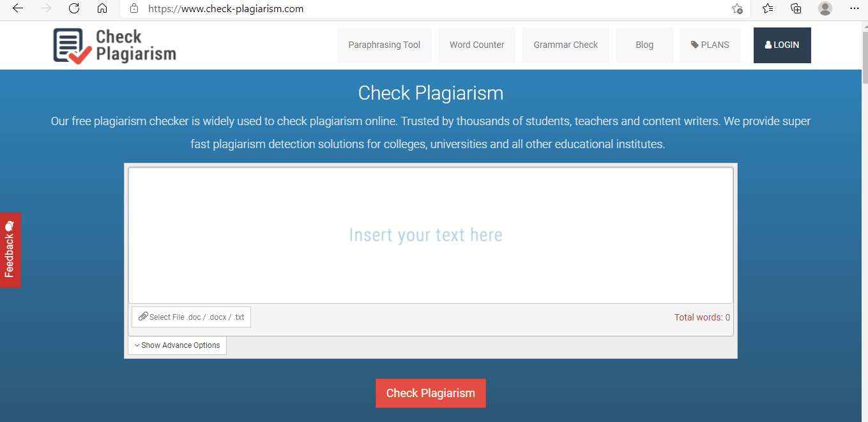Click the red Check Plagiarism button
868x422 pixels.
430,393
